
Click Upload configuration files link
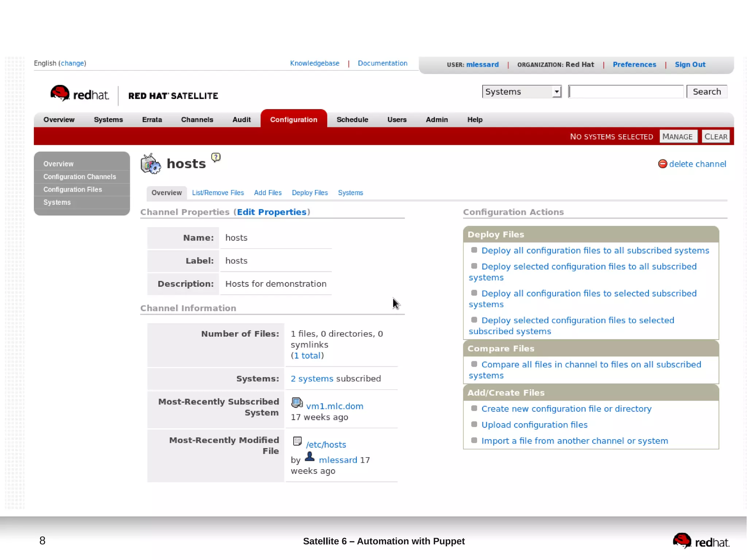click(534, 425)
